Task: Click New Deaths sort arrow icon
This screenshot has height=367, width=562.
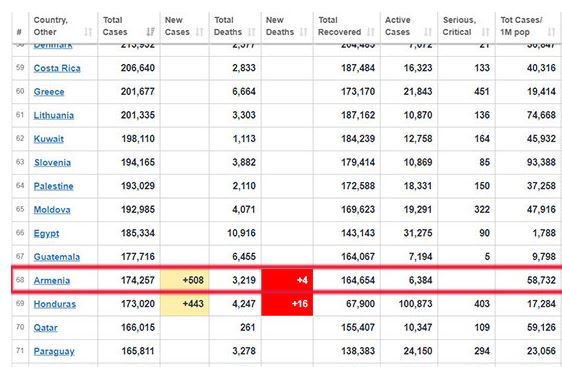Action: 304,32
